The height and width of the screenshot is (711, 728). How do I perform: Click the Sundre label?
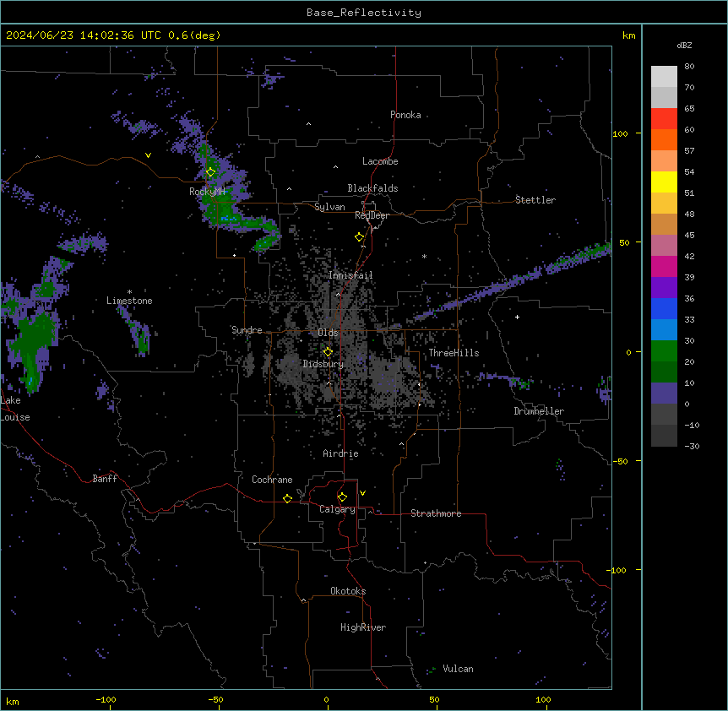tap(247, 330)
